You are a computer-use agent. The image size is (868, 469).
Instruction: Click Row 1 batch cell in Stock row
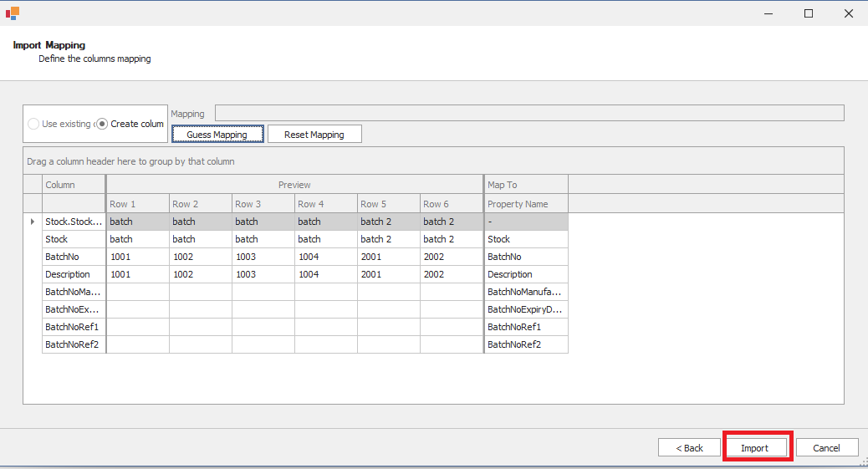click(137, 239)
